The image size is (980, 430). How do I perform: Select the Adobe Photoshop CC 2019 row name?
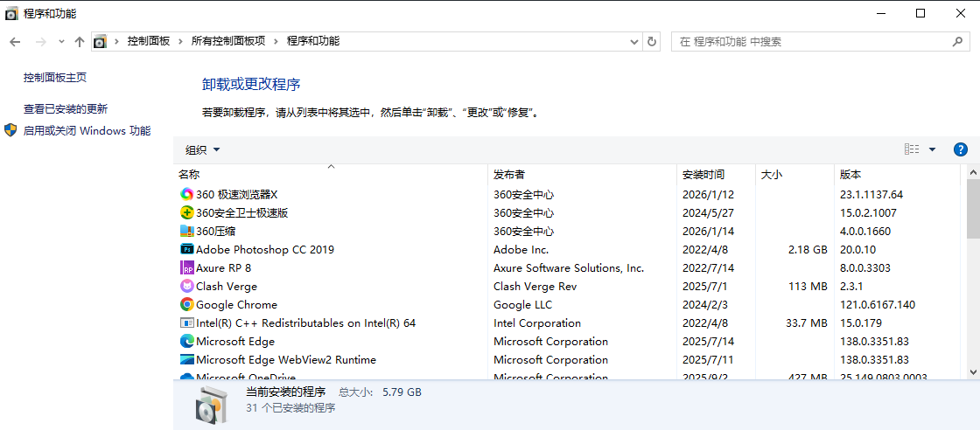265,250
